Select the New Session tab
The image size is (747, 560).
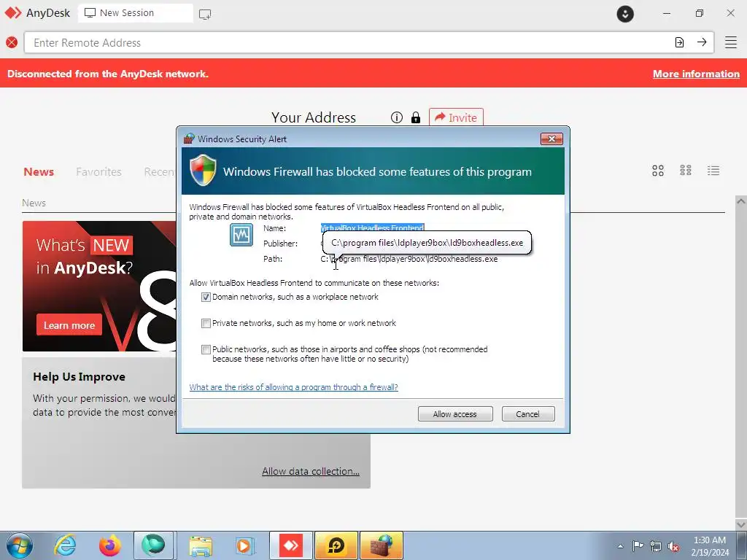pyautogui.click(x=135, y=13)
